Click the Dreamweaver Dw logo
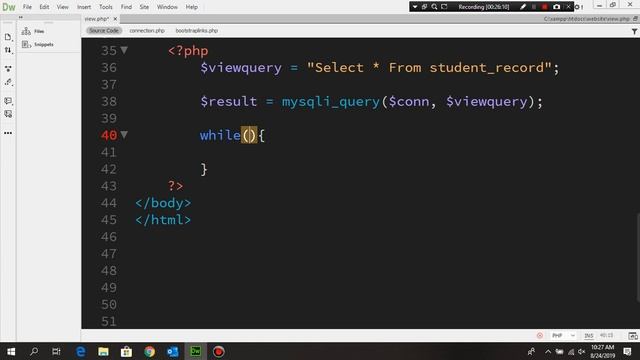This screenshot has height=360, width=640. pyautogui.click(x=9, y=7)
